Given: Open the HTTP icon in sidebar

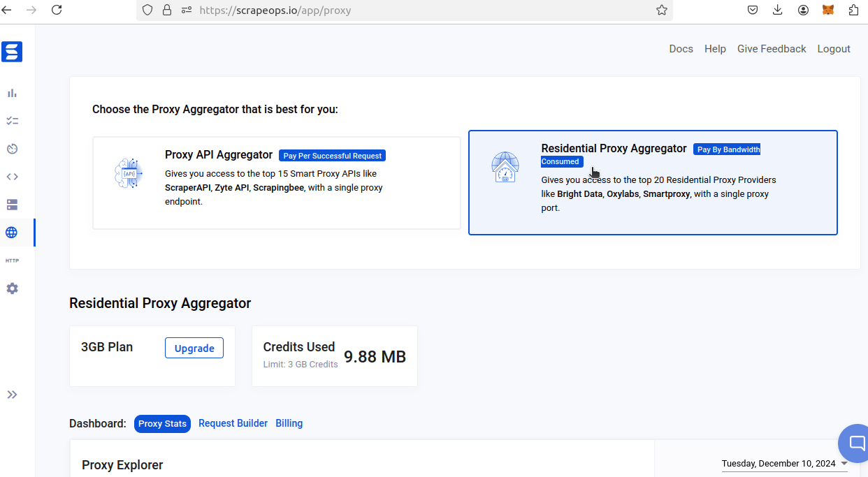Looking at the screenshot, I should click(12, 260).
